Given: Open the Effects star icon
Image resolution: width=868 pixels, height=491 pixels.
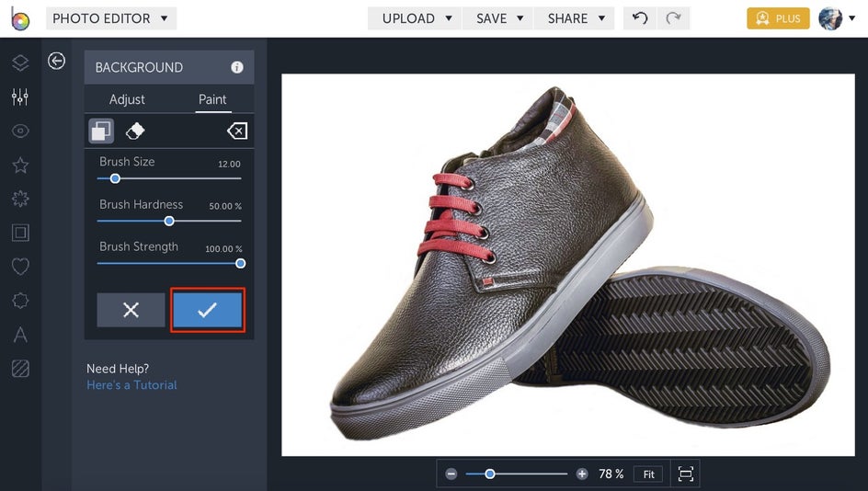Looking at the screenshot, I should pos(20,165).
